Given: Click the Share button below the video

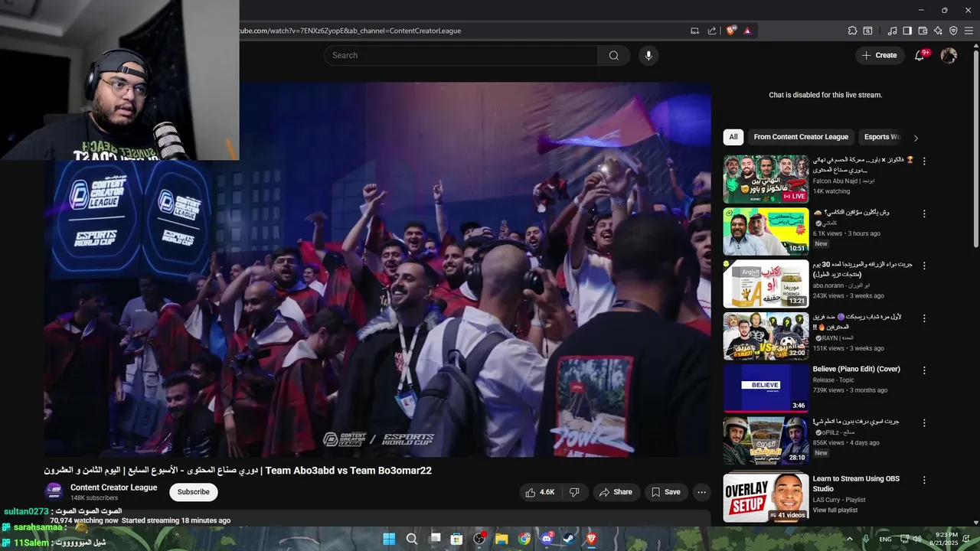Looking at the screenshot, I should 616,492.
